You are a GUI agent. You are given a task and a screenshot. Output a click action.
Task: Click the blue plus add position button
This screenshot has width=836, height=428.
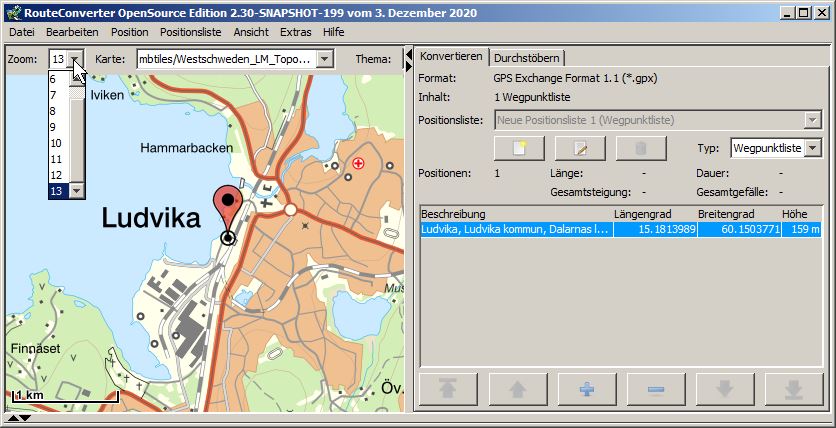coord(587,389)
